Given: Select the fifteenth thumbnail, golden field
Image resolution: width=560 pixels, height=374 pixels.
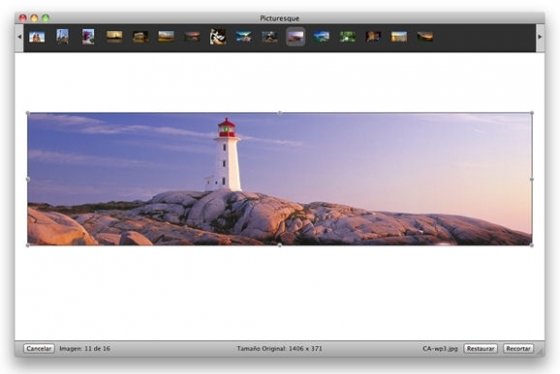Looking at the screenshot, I should tap(399, 36).
